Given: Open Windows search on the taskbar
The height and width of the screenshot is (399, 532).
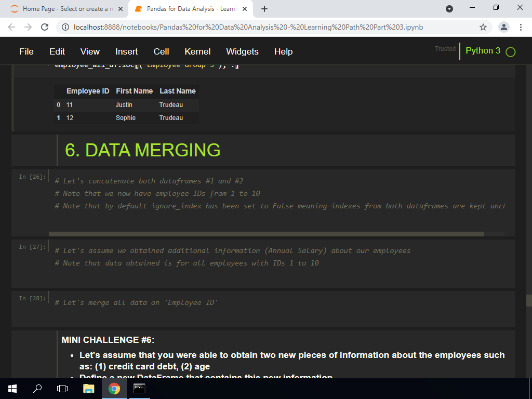Looking at the screenshot, I should [x=37, y=389].
